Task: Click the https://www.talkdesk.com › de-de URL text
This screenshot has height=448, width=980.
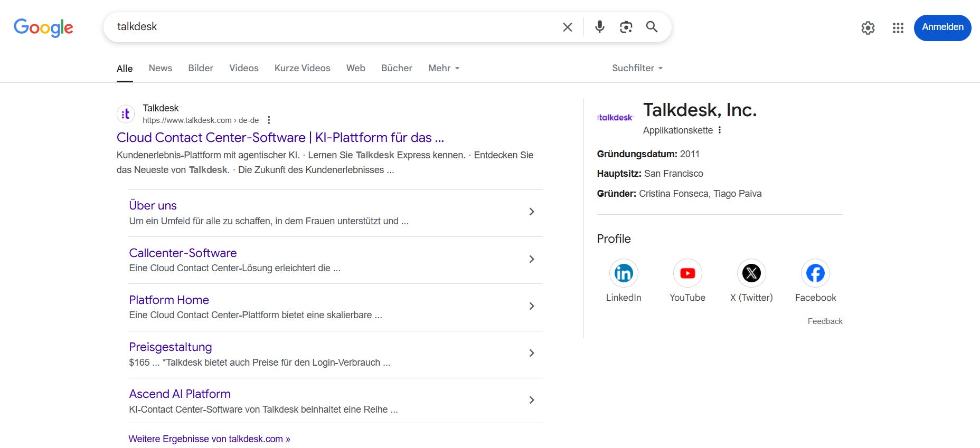Action: [x=201, y=120]
